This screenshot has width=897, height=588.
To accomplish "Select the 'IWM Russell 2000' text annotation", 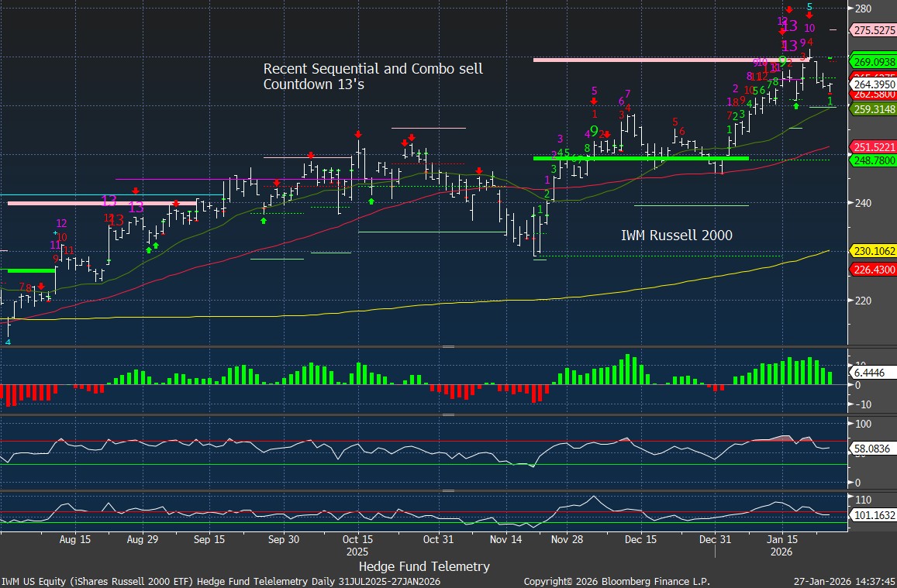I will click(x=677, y=235).
